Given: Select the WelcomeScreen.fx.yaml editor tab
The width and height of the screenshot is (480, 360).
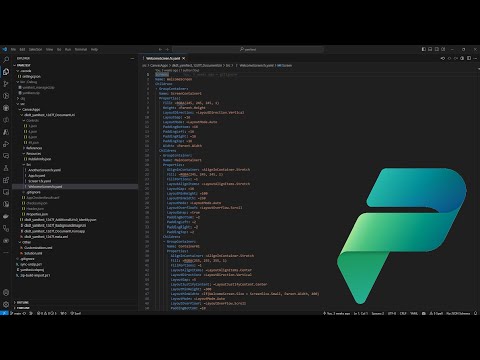Looking at the screenshot, I should (163, 58).
